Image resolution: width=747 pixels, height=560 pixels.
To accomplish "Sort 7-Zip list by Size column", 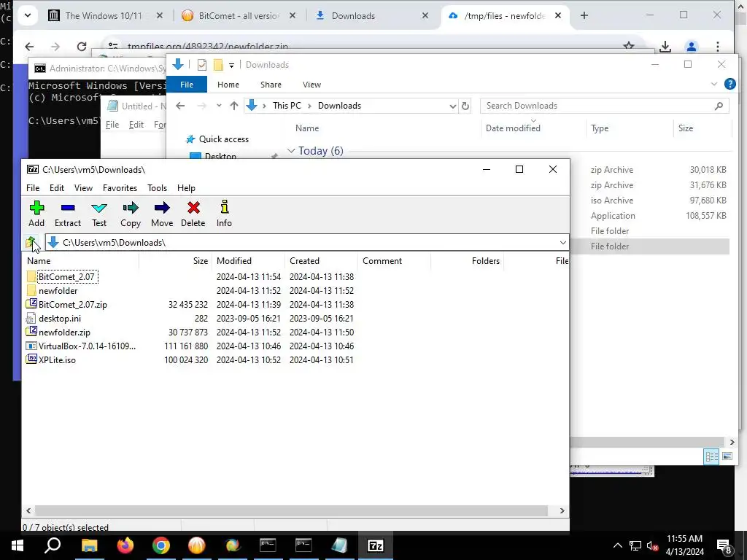I will 175,261.
